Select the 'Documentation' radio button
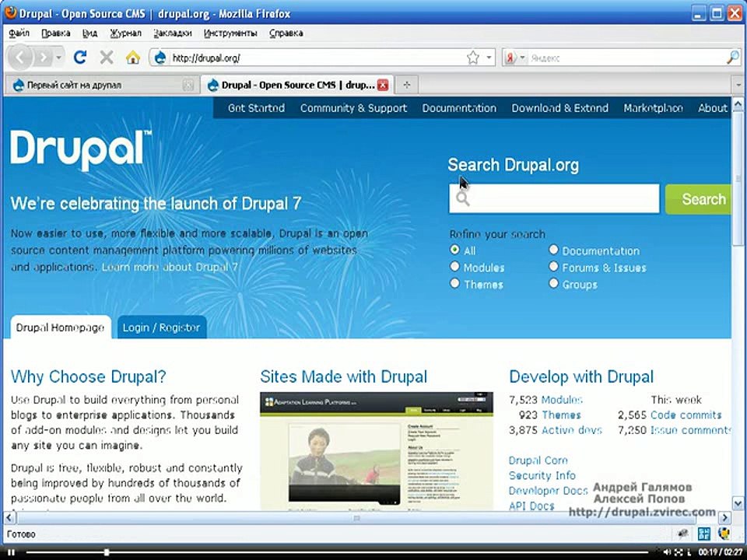Image resolution: width=747 pixels, height=560 pixels. pos(553,250)
